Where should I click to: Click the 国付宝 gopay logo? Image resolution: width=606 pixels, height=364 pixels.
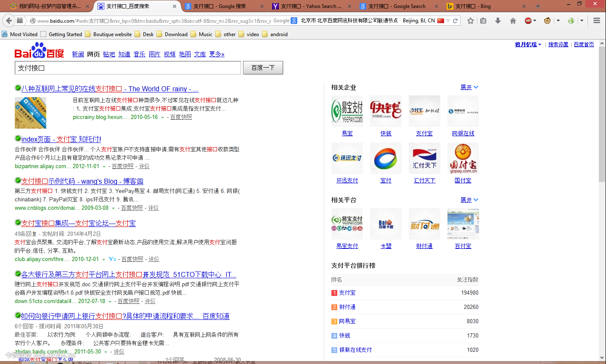463,158
